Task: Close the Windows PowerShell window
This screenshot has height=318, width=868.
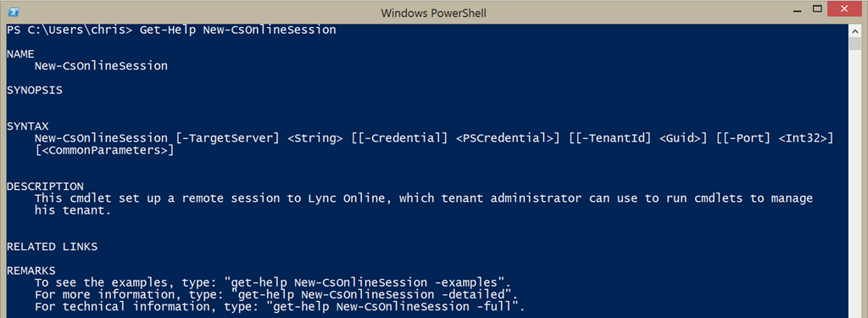Action: [x=845, y=9]
